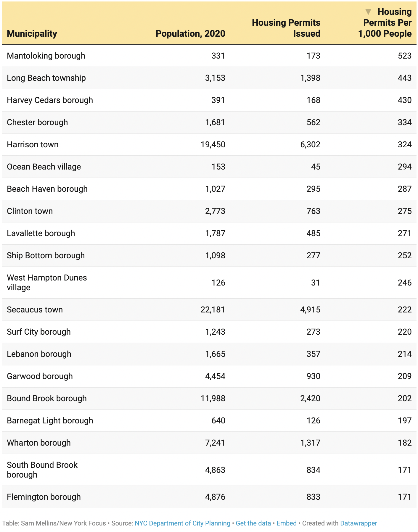Click the Ocean Beach village name cell
The width and height of the screenshot is (418, 532).
44,167
